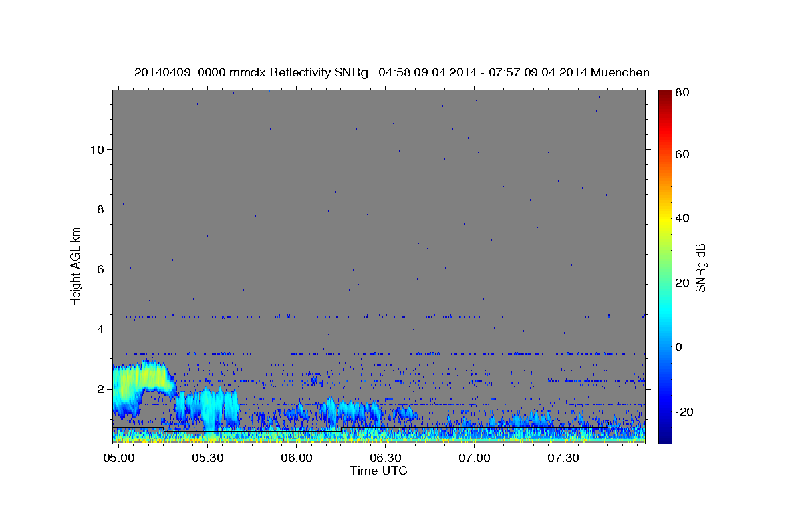Screen dimensions: 798x532
Task: Click the 06:30 time tick label
Action: 386,458
